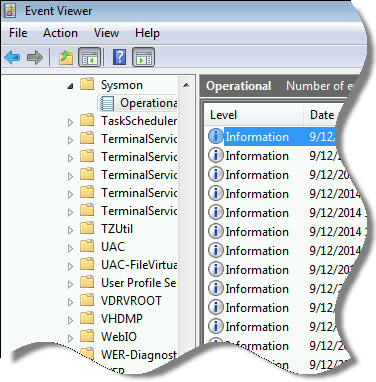Click the UAC folder icon
This screenshot has width=376, height=382.
point(87,246)
